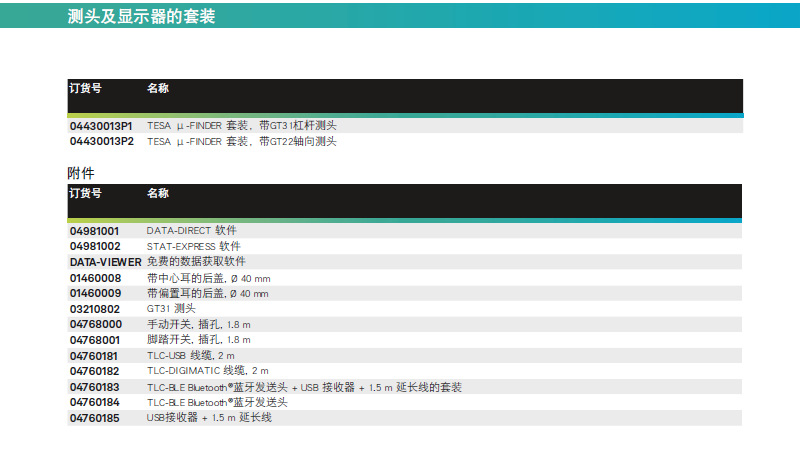Click USB接收器 + 1.5 m 延长线 entry
The height and width of the screenshot is (461, 800).
tap(209, 418)
